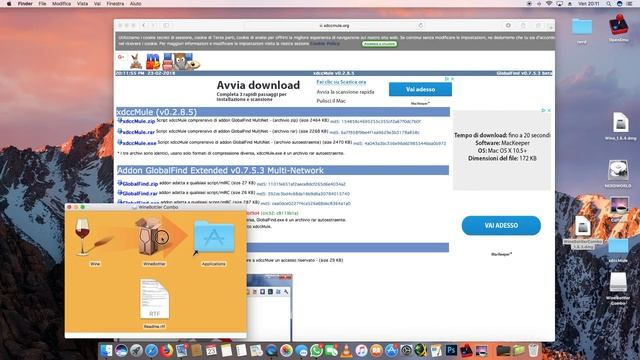Launch Firefox from the Dock

point(167,351)
